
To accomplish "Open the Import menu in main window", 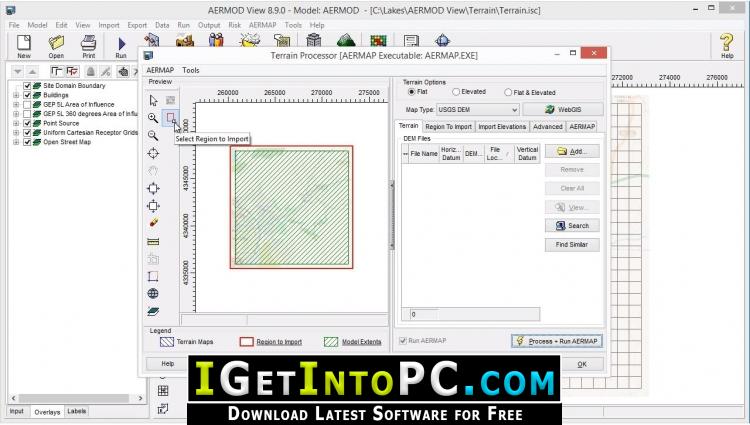I will 109,25.
